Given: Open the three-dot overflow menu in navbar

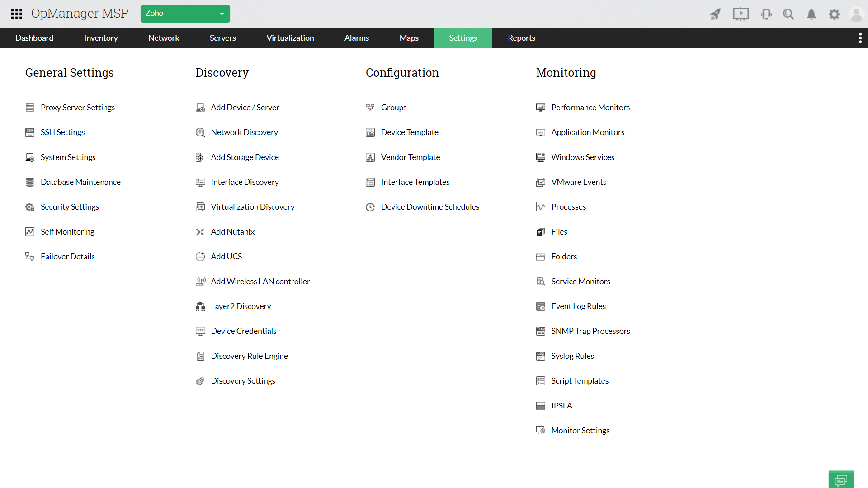Looking at the screenshot, I should 860,38.
